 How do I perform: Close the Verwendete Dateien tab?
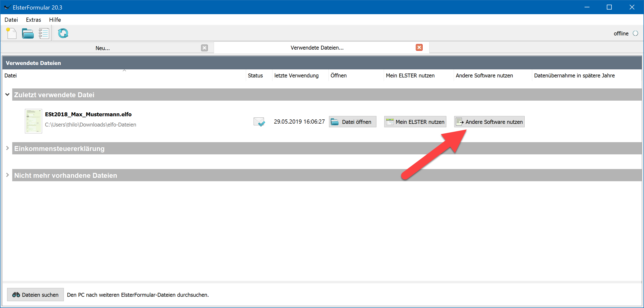point(419,47)
